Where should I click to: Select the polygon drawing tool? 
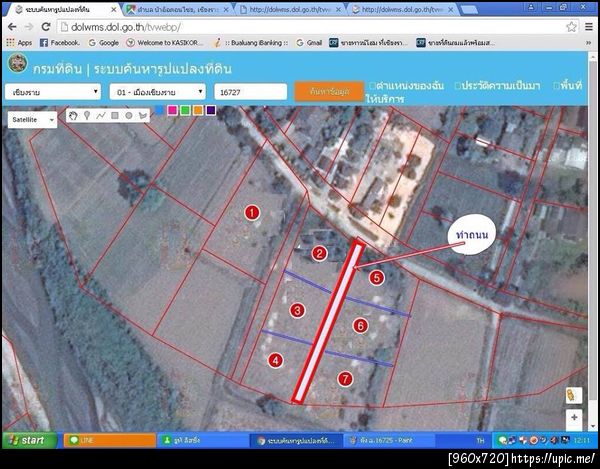(x=143, y=116)
